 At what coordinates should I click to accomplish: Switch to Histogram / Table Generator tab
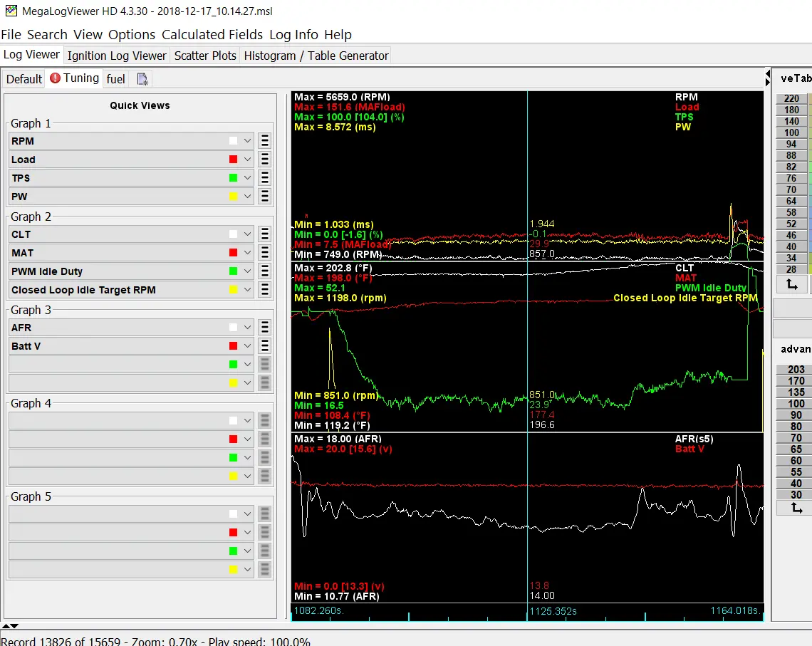coord(316,56)
